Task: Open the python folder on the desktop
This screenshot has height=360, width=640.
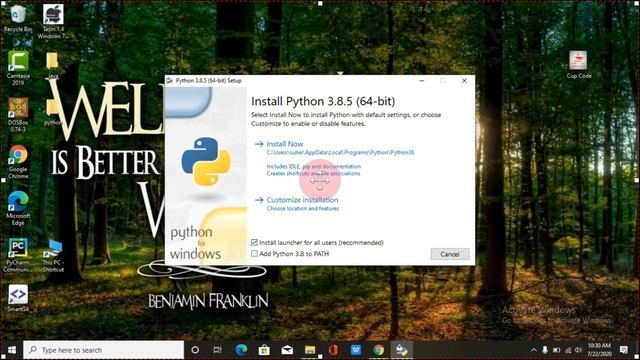Action: pyautogui.click(x=52, y=112)
